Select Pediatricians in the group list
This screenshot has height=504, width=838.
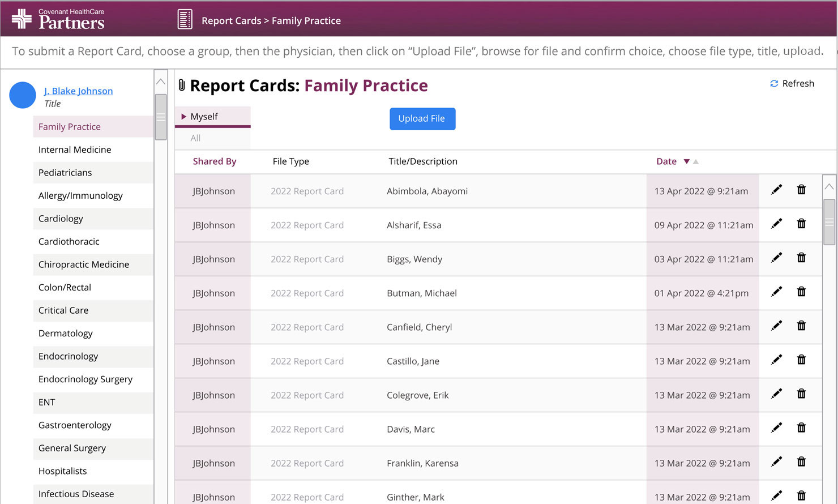[x=93, y=173]
